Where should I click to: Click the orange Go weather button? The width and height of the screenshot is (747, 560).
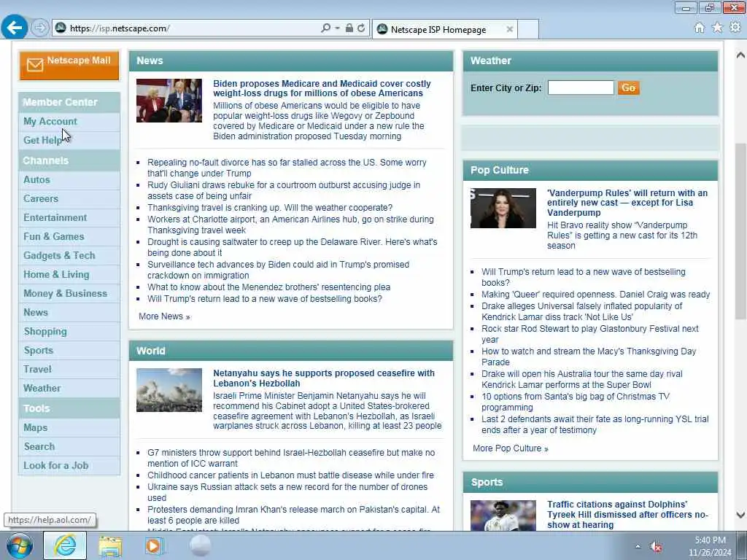click(x=628, y=87)
